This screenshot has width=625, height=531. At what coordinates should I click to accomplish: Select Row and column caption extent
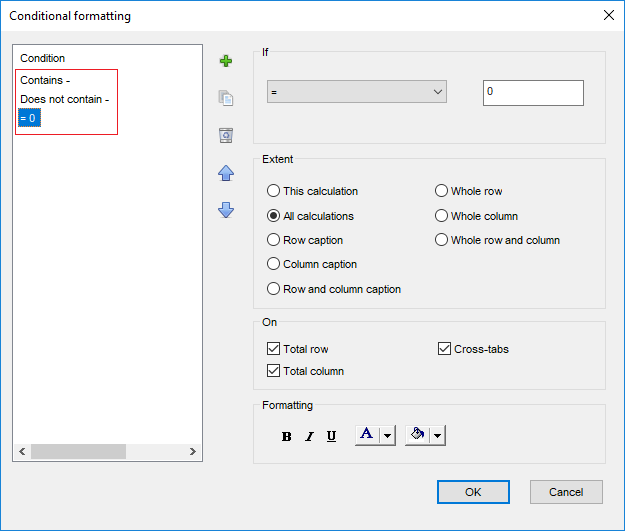[x=334, y=289]
